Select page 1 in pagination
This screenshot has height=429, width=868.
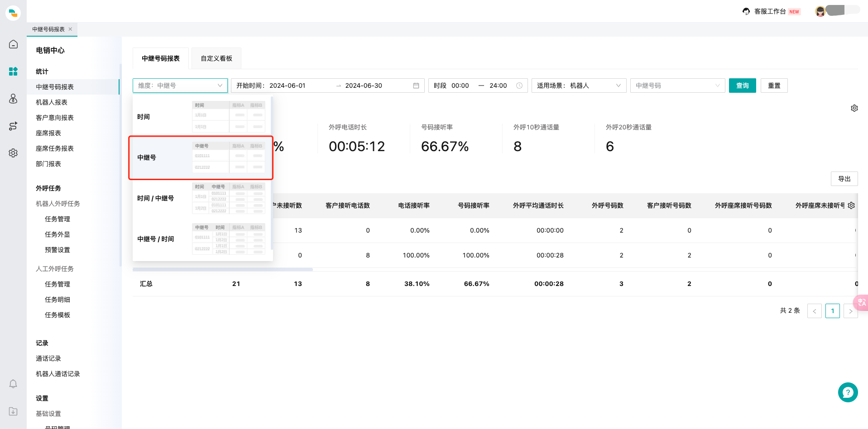coord(833,311)
